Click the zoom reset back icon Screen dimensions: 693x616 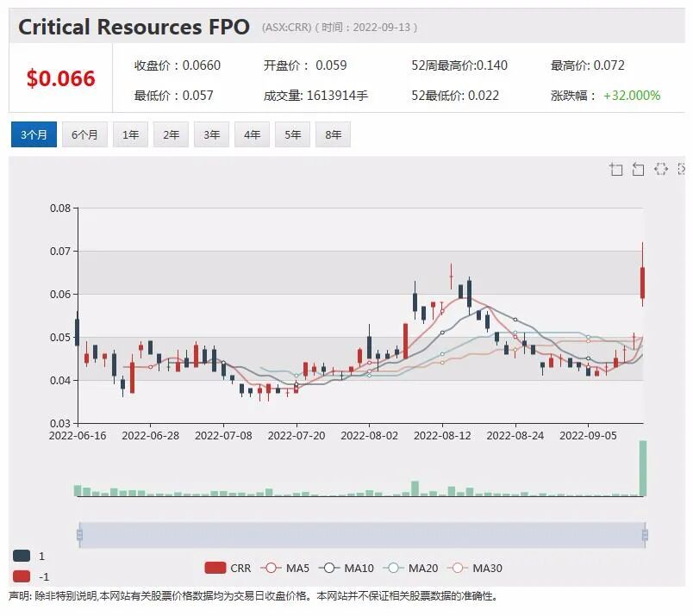click(x=638, y=169)
